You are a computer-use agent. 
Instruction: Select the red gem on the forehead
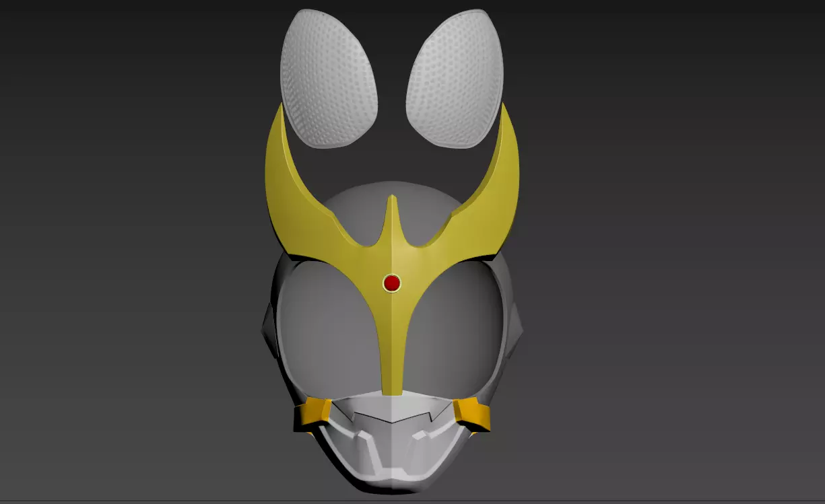point(391,283)
